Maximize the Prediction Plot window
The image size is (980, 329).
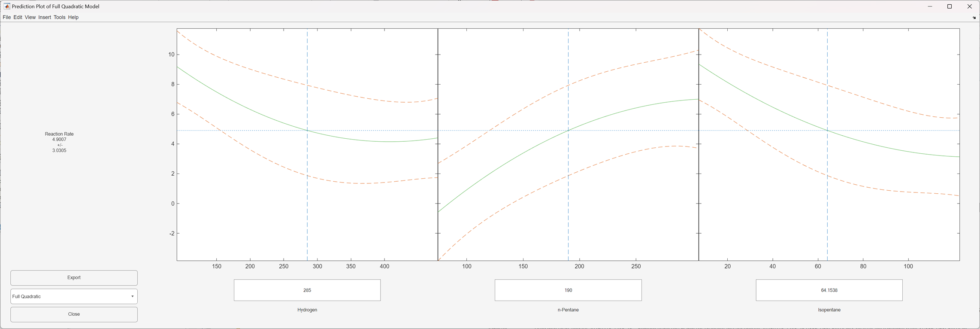950,6
